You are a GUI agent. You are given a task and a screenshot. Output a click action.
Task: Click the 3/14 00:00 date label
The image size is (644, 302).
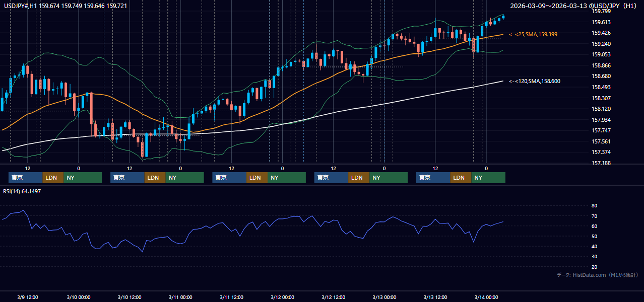click(x=486, y=297)
